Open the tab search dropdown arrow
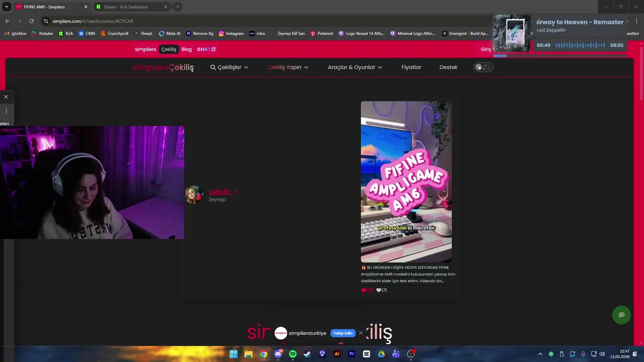 click(x=7, y=7)
